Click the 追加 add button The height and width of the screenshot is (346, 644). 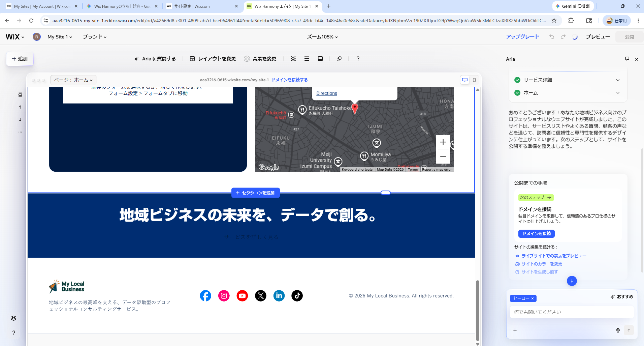click(20, 59)
